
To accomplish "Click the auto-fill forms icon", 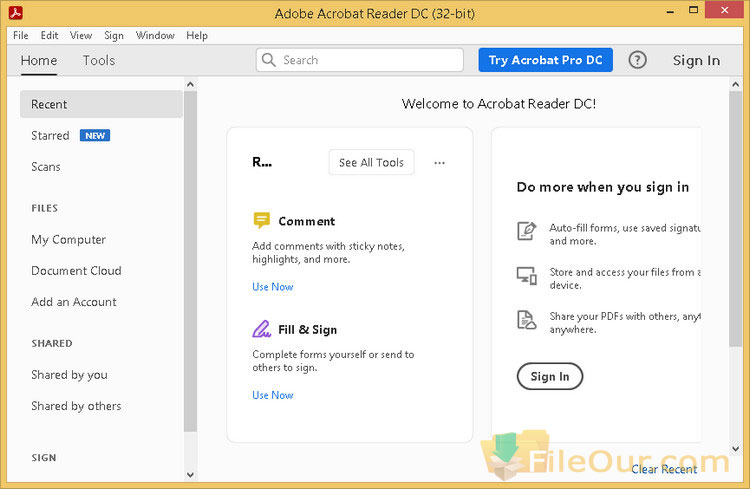I will [527, 231].
